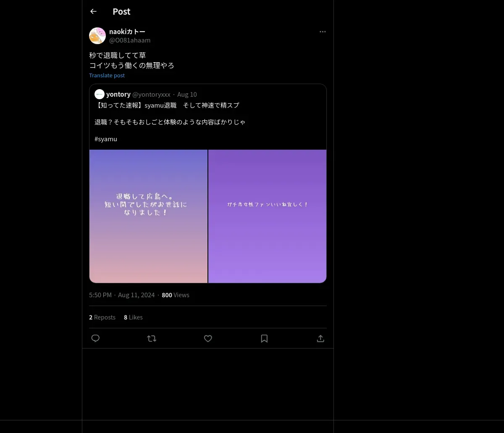Viewport: 504px width, 433px height.
Task: Repost using the retweet arrows icon
Action: (x=152, y=338)
